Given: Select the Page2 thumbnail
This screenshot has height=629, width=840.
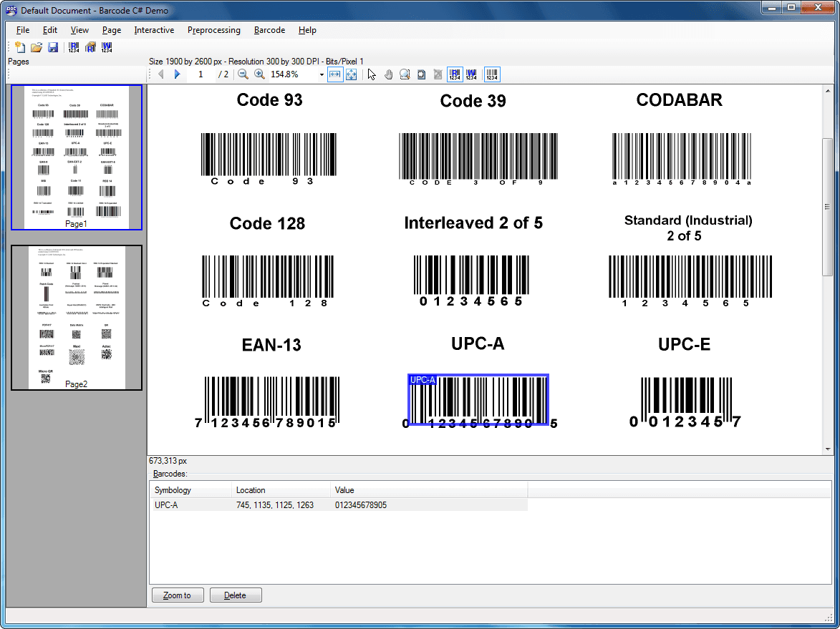Looking at the screenshot, I should [77, 318].
